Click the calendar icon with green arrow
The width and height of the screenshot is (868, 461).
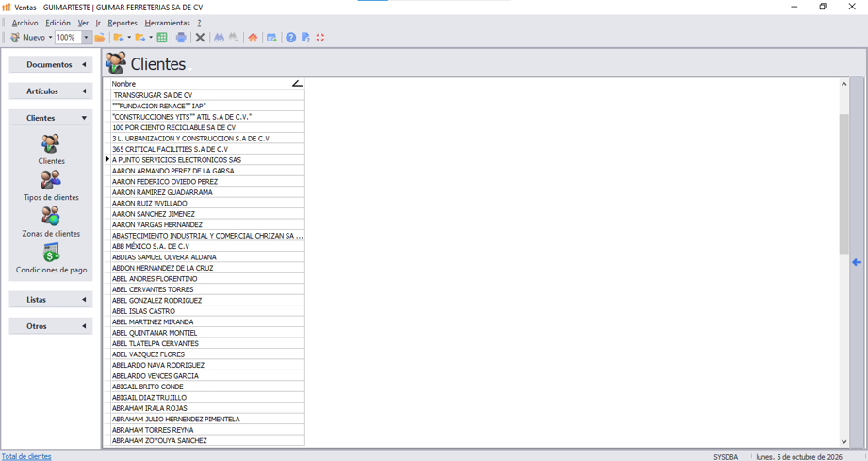click(x=271, y=38)
